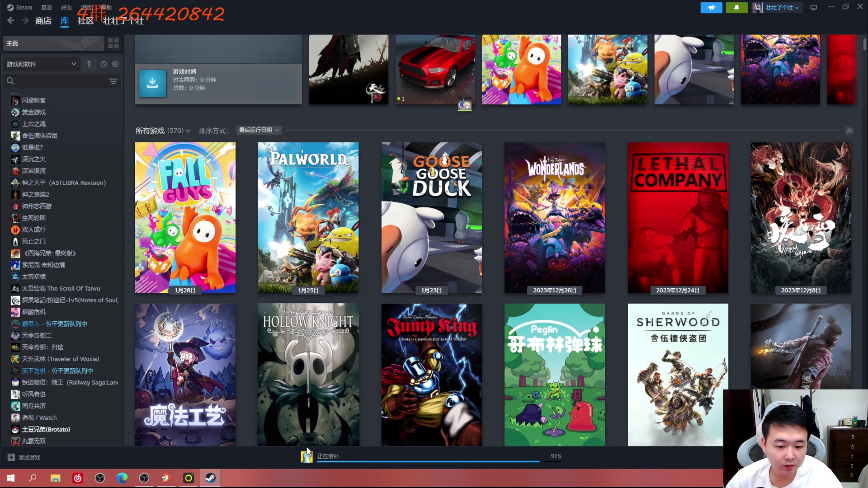Open the 魔法工艺 game cover
868x488 pixels.
[185, 375]
